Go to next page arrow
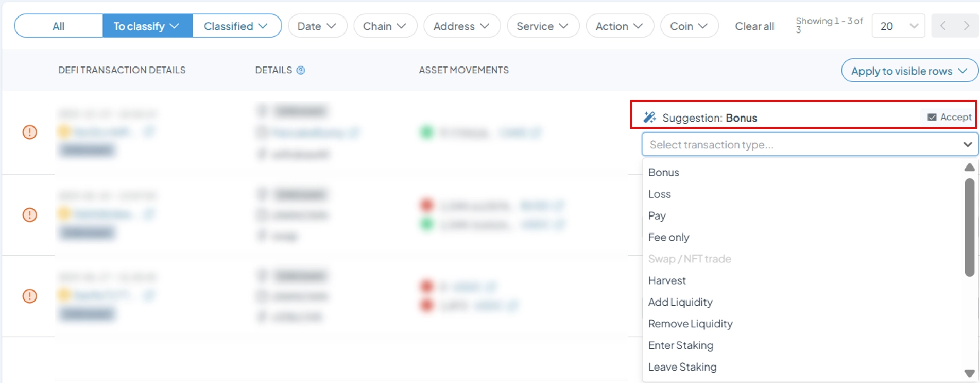980x383 pixels. click(967, 26)
